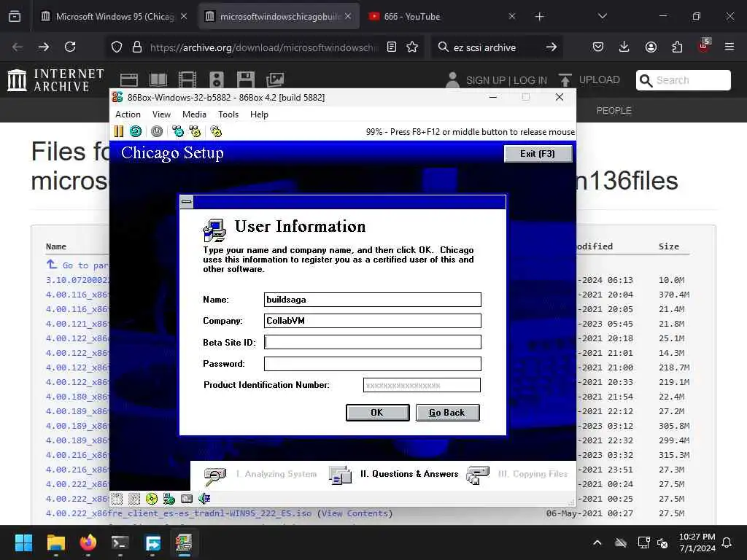
Task: Click OK in User Information dialog
Action: (x=377, y=413)
